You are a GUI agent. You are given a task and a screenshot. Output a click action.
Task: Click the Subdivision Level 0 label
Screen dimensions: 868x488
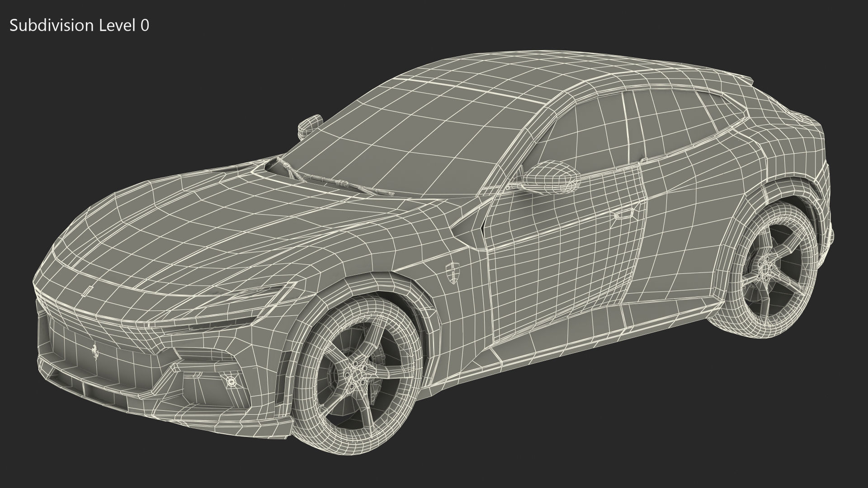point(79,26)
